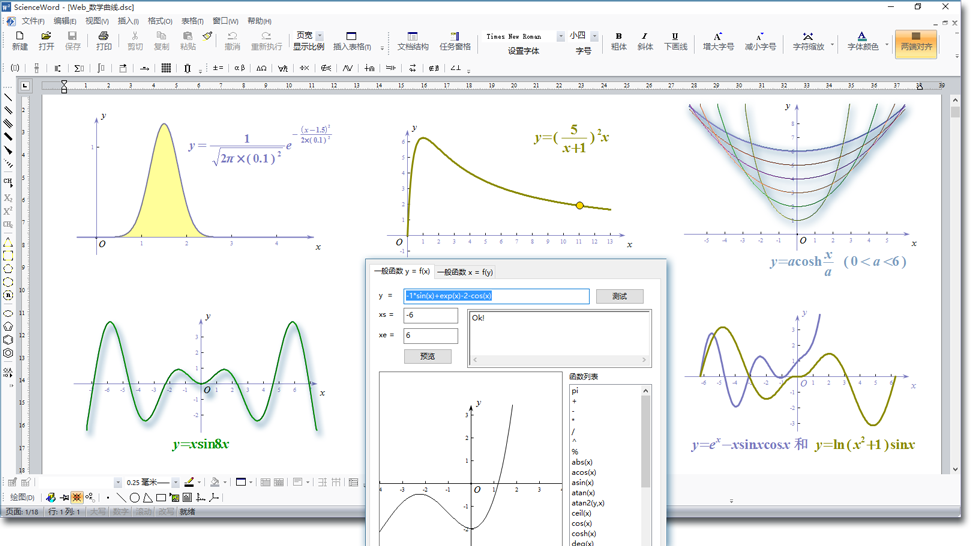The image size is (974, 546).
Task: Open the 插入 (Insert) menu
Action: (128, 21)
